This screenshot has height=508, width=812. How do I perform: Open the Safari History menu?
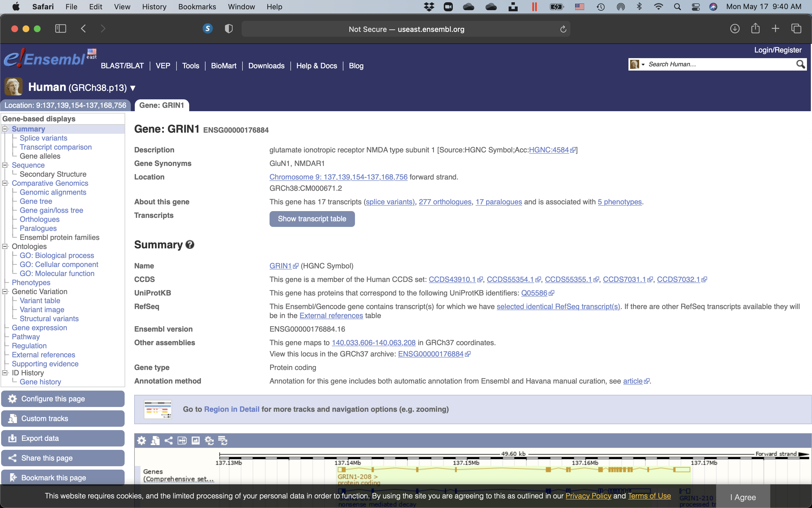[154, 7]
